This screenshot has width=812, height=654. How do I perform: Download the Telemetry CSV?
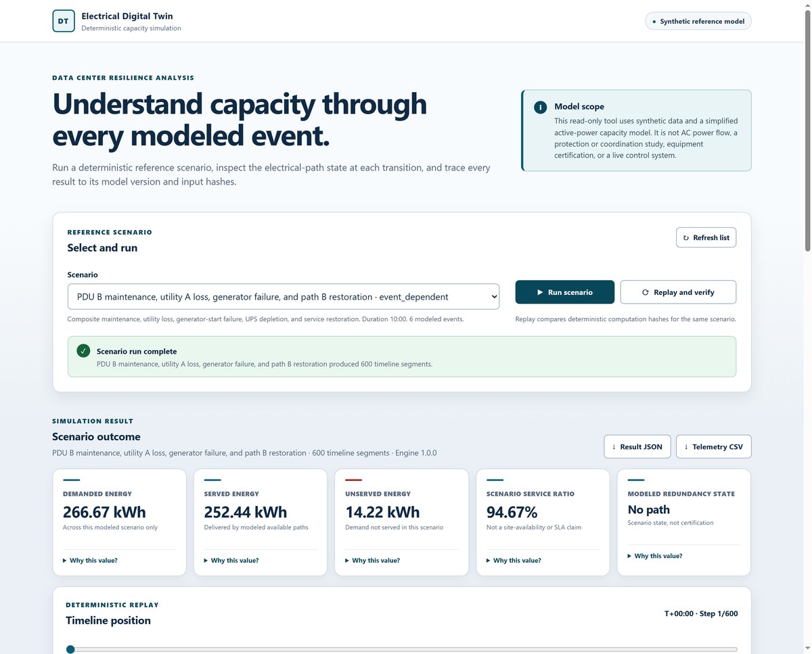(x=714, y=446)
